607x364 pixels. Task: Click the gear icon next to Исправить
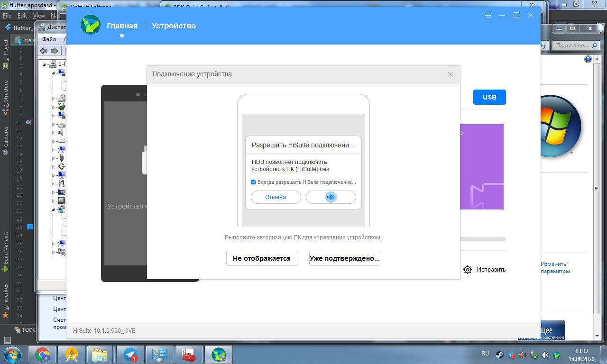point(468,270)
